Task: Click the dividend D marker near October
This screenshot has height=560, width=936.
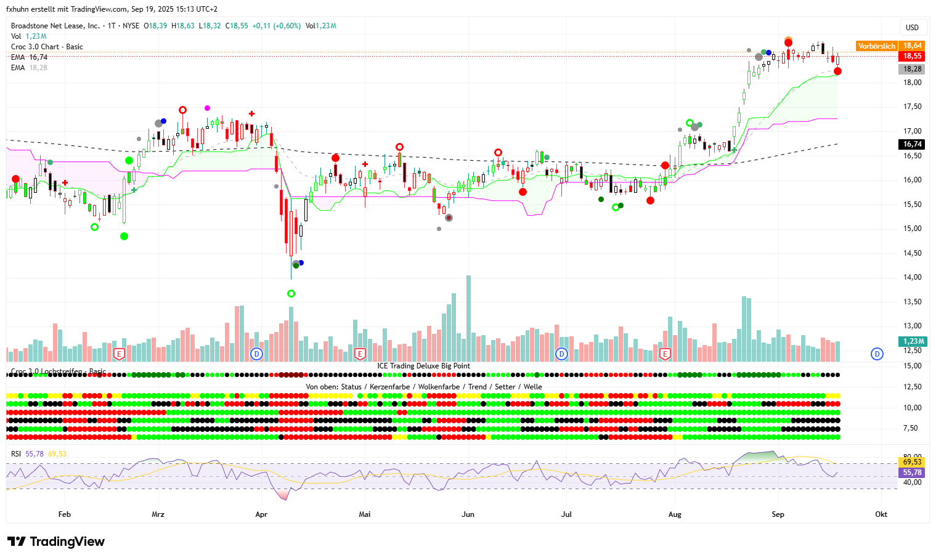Action: coord(877,354)
